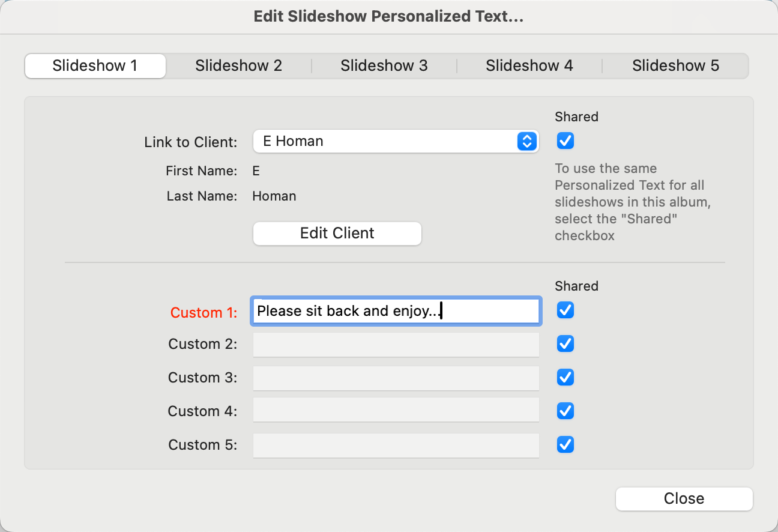Turn off Custom 5 Shared checkbox
This screenshot has height=532, width=778.
tap(565, 444)
